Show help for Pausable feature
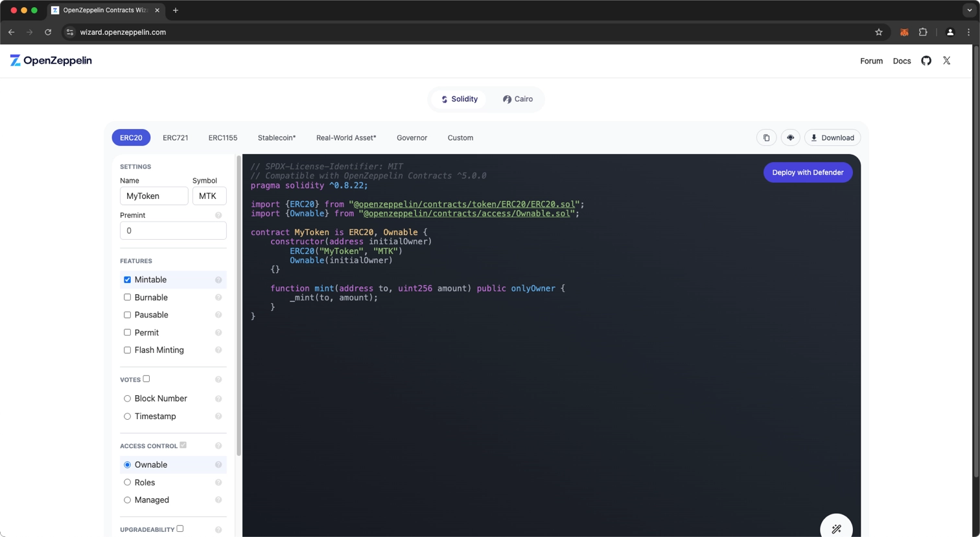 (218, 315)
